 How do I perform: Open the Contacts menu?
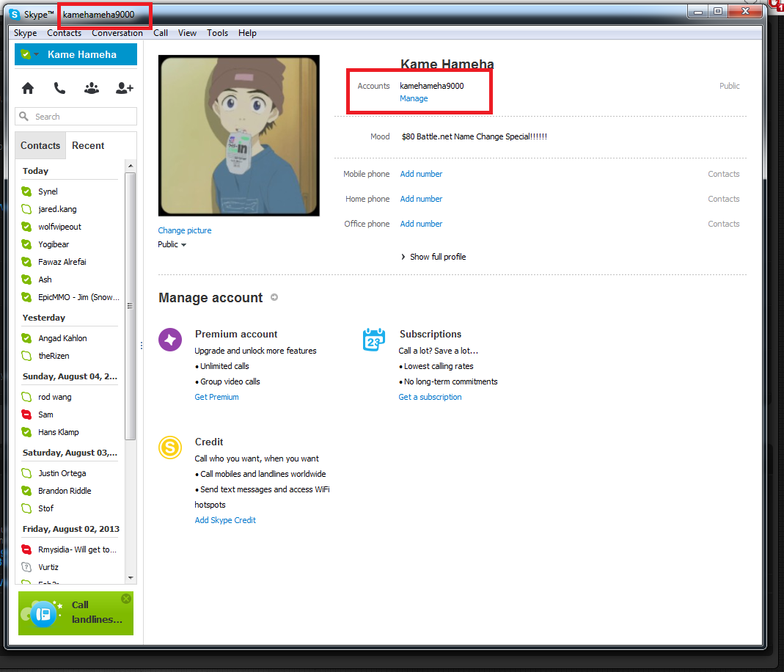pos(64,33)
